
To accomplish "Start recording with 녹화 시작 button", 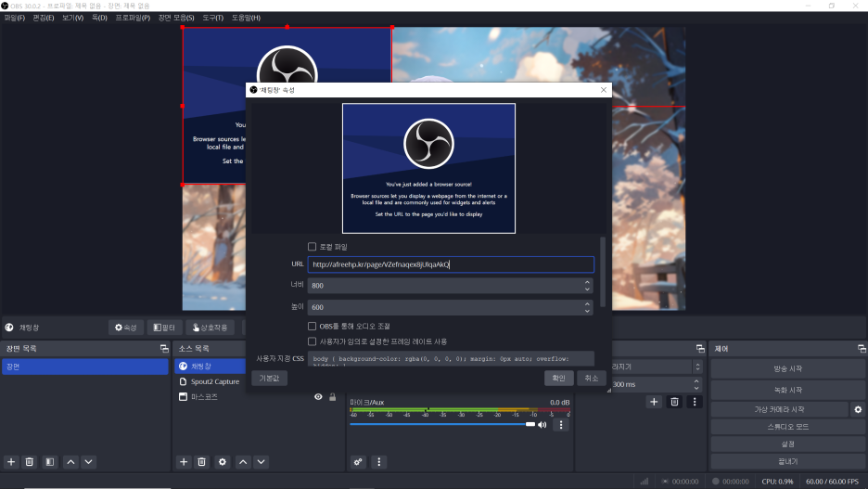I will click(x=787, y=390).
